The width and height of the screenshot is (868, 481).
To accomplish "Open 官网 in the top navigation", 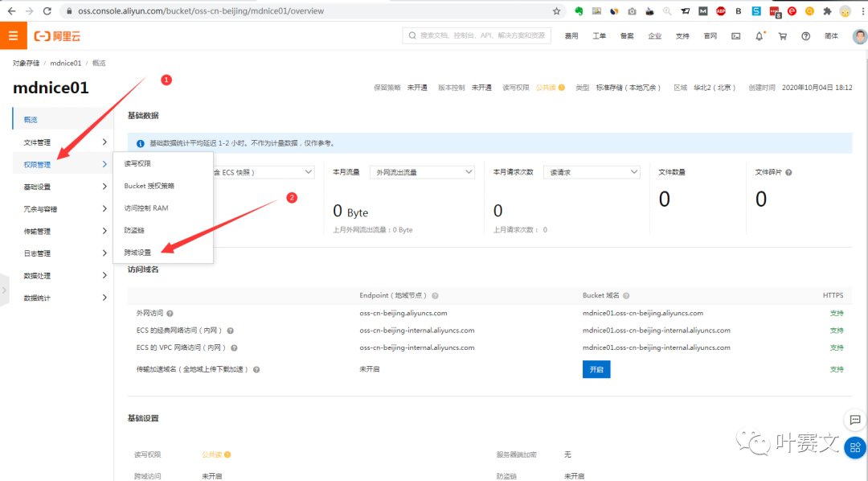I will click(x=710, y=36).
